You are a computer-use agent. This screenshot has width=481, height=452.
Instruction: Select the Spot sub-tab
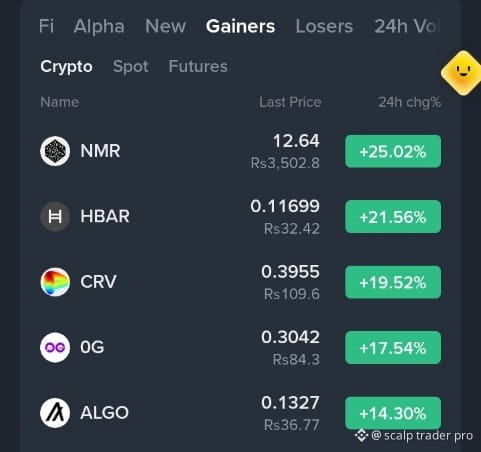click(131, 66)
